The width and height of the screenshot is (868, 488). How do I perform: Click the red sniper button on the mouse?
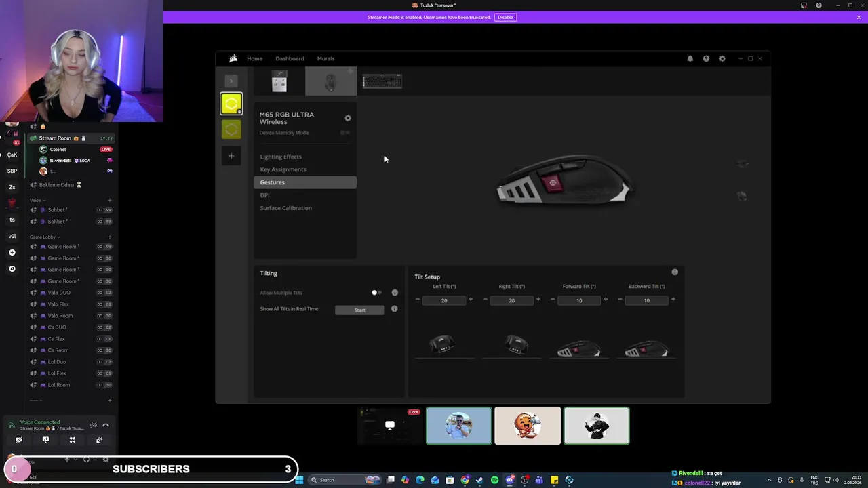click(553, 183)
